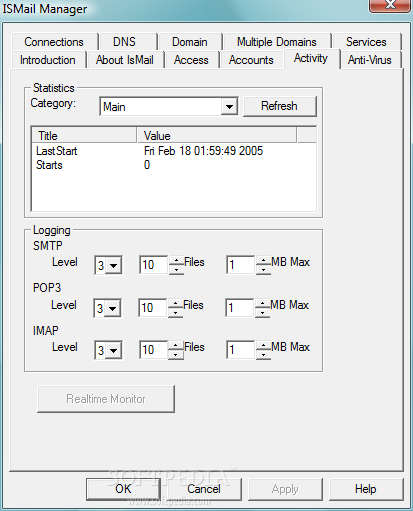Decrease IMAP MB Max with down arrow
Screen dimensions: 413x511
tap(263, 355)
